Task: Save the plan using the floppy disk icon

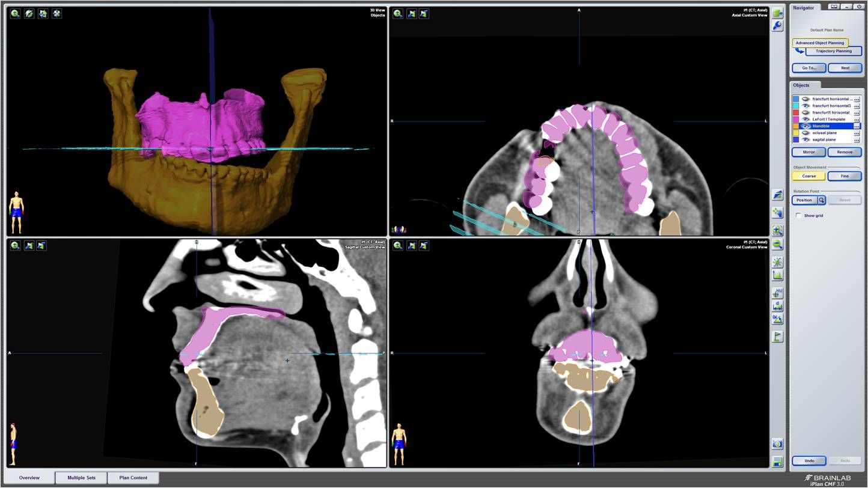Action: (x=777, y=462)
